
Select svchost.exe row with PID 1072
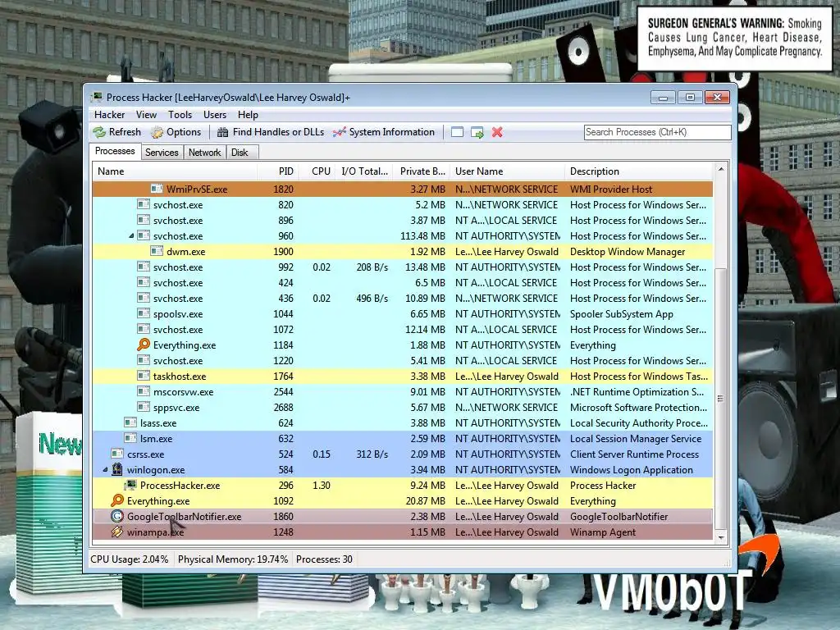(403, 329)
